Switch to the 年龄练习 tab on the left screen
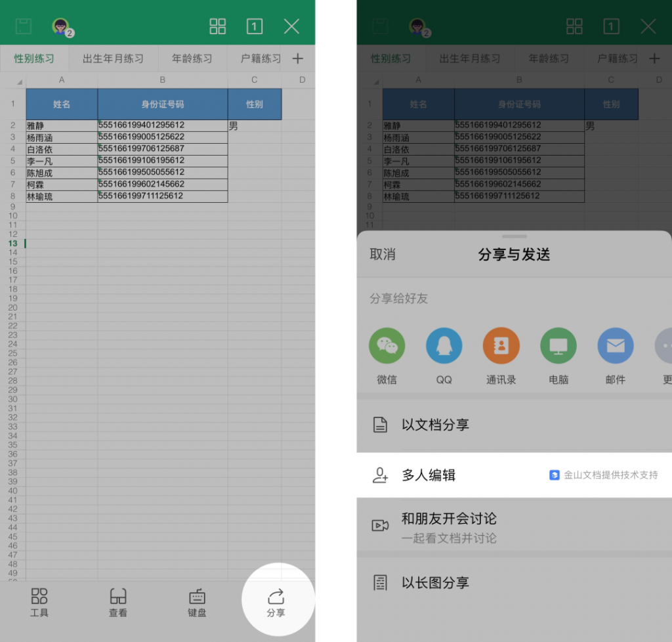 tap(192, 58)
